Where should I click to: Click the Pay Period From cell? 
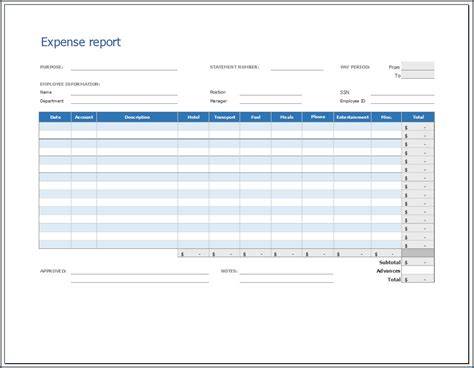(418, 66)
